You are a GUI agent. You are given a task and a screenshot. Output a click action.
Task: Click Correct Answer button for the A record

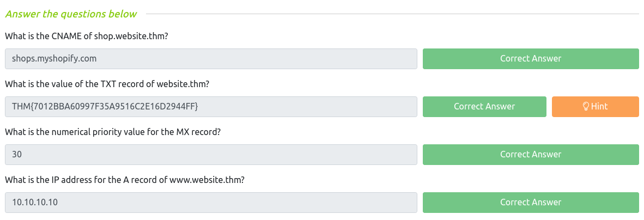[x=530, y=203]
